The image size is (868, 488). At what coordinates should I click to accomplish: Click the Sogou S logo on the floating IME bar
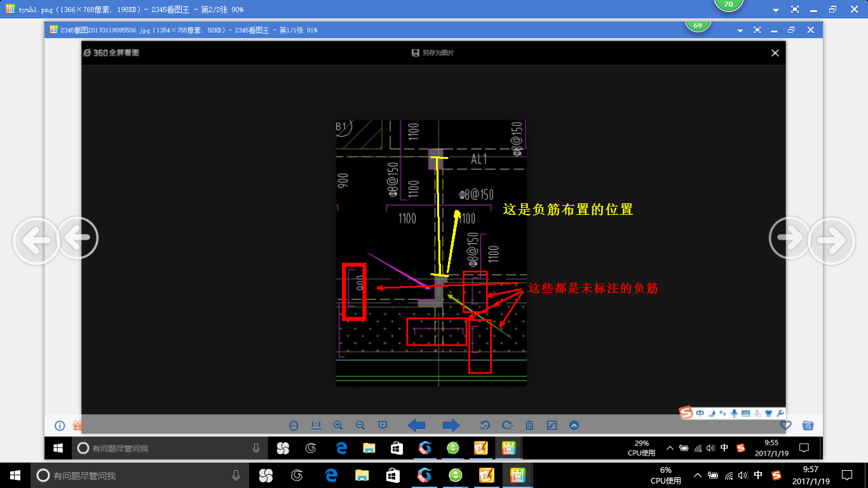coord(686,413)
